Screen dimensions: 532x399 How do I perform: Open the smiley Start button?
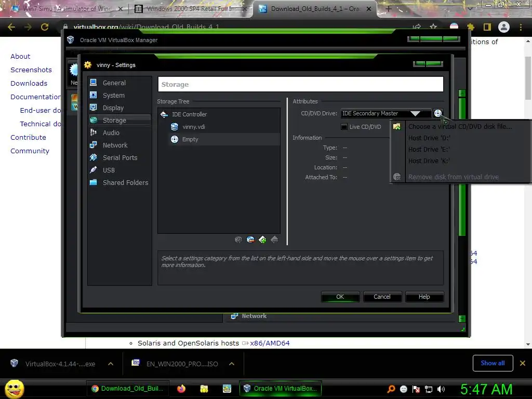(x=14, y=389)
